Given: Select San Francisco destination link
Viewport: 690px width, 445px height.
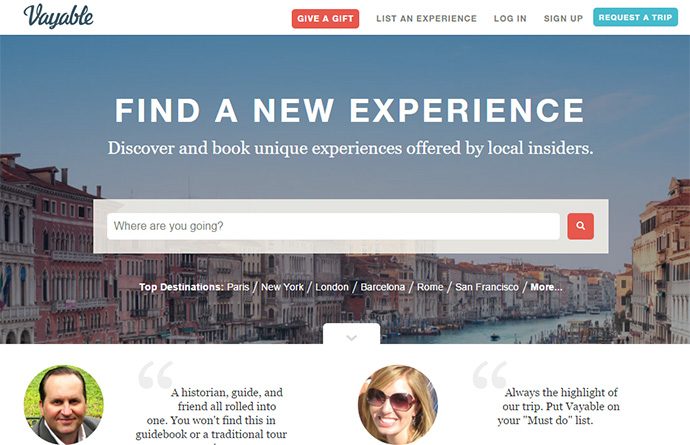Looking at the screenshot, I should (x=487, y=287).
